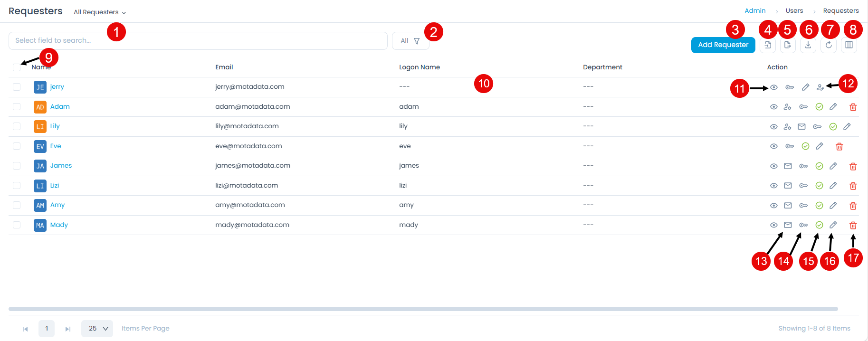Screen dimensions: 868x341
Task: Go to the first page arrow
Action: point(25,329)
